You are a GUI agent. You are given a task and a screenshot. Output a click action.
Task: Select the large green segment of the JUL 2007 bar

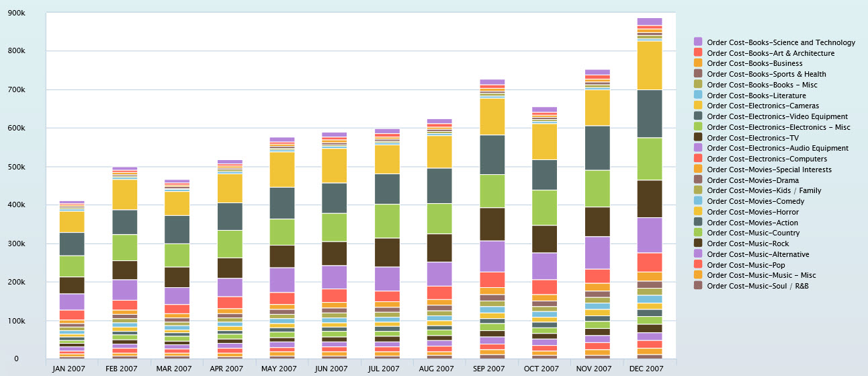coord(387,221)
